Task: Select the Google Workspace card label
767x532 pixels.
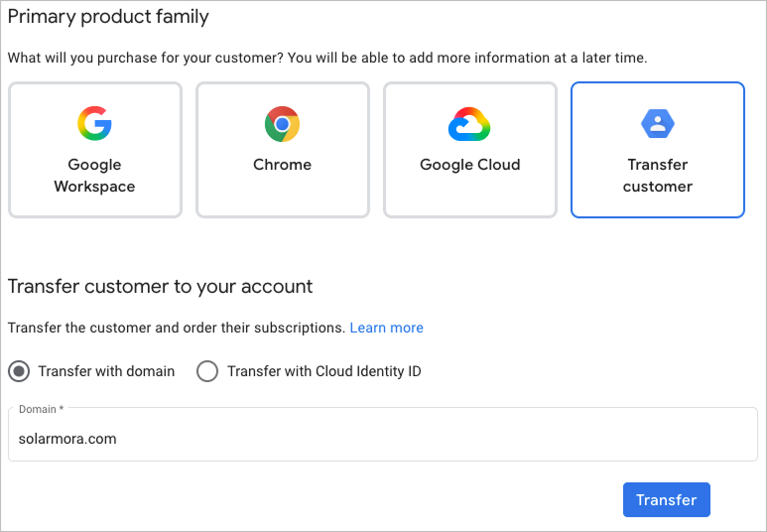Action: point(94,176)
